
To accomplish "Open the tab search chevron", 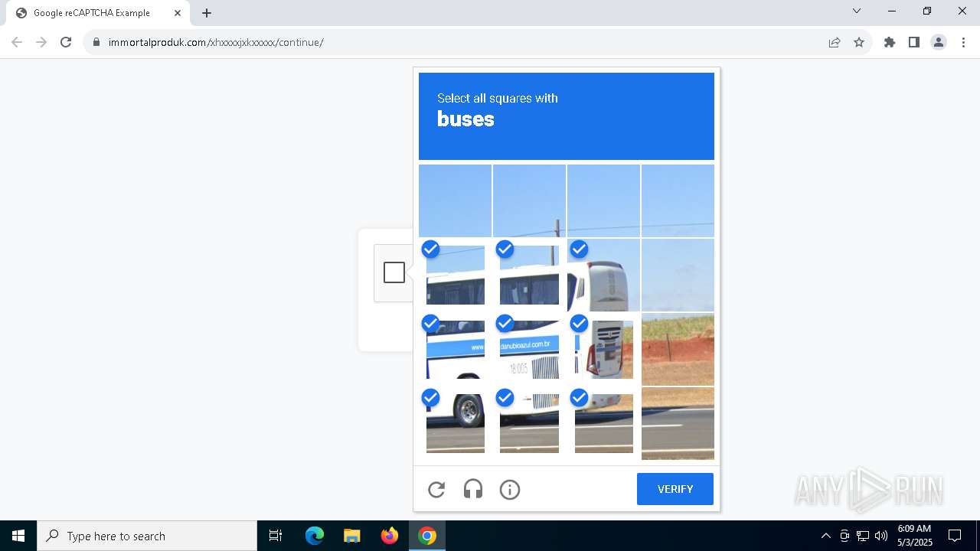I will coord(857,11).
